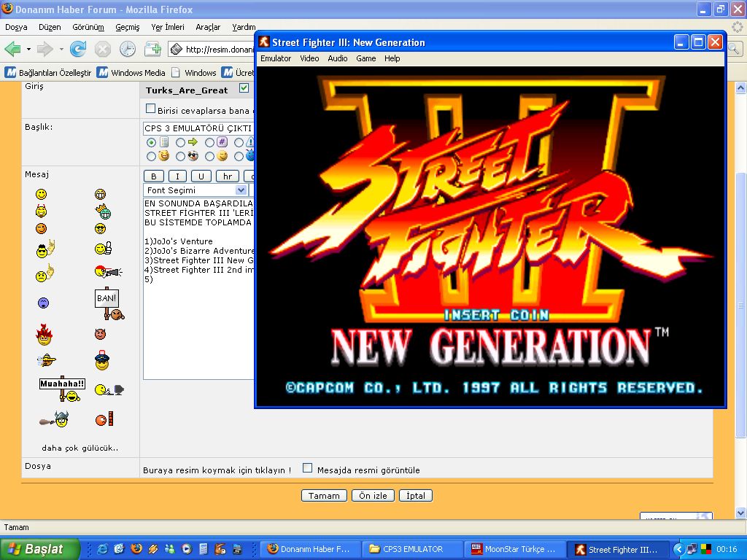Apply underline with U button
747x560 pixels.
(201, 176)
